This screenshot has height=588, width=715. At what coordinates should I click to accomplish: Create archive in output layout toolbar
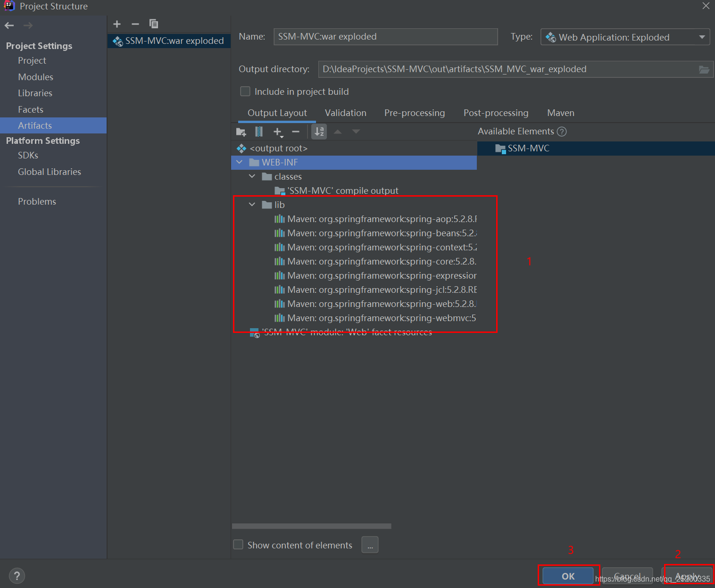pyautogui.click(x=259, y=132)
